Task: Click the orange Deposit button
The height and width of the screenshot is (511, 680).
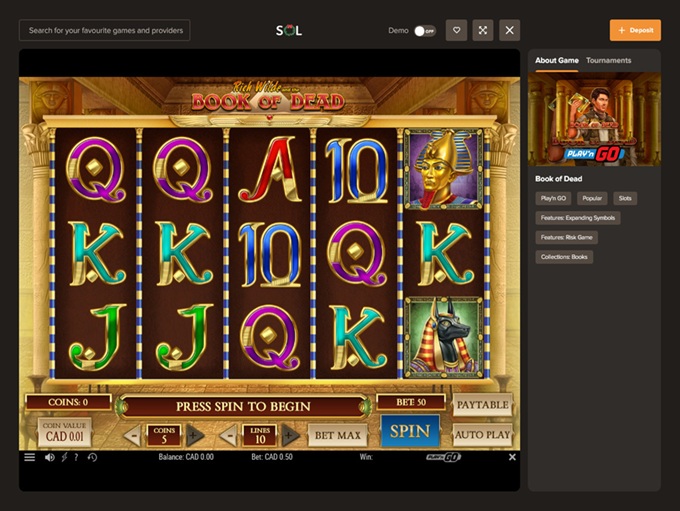Action: [635, 30]
